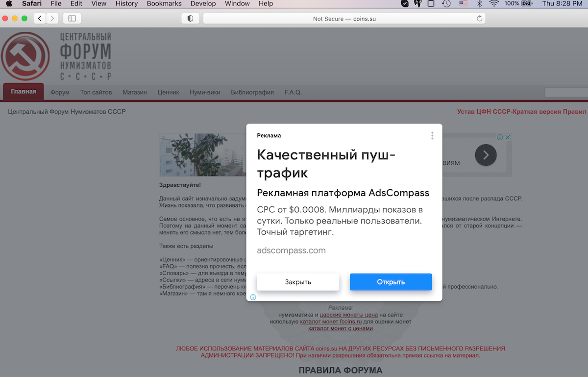Open the Магазин tab
This screenshot has height=377, width=588.
click(x=135, y=92)
